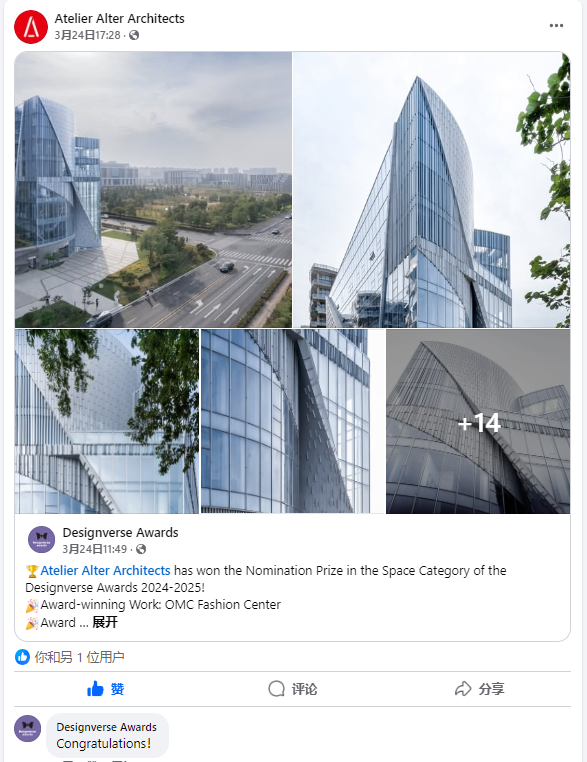Image resolution: width=587 pixels, height=762 pixels.
Task: Click the globe icon beside 11:49
Action: (x=141, y=549)
